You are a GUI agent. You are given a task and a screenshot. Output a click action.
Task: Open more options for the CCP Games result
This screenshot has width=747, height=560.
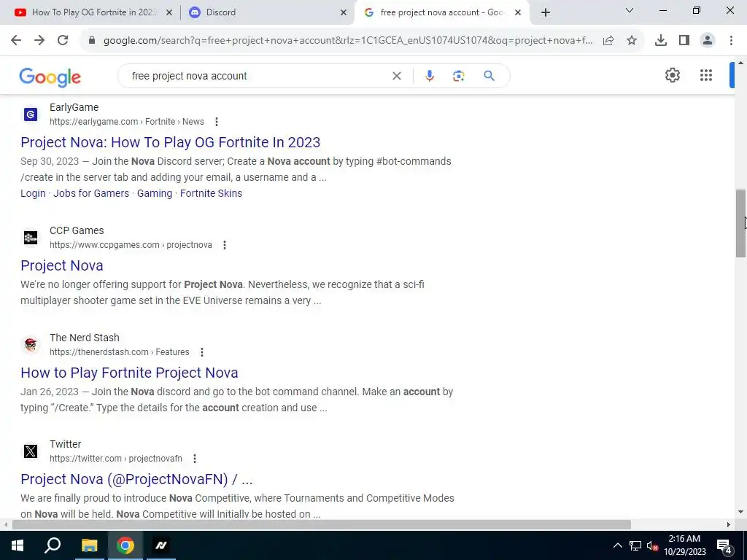(x=225, y=245)
